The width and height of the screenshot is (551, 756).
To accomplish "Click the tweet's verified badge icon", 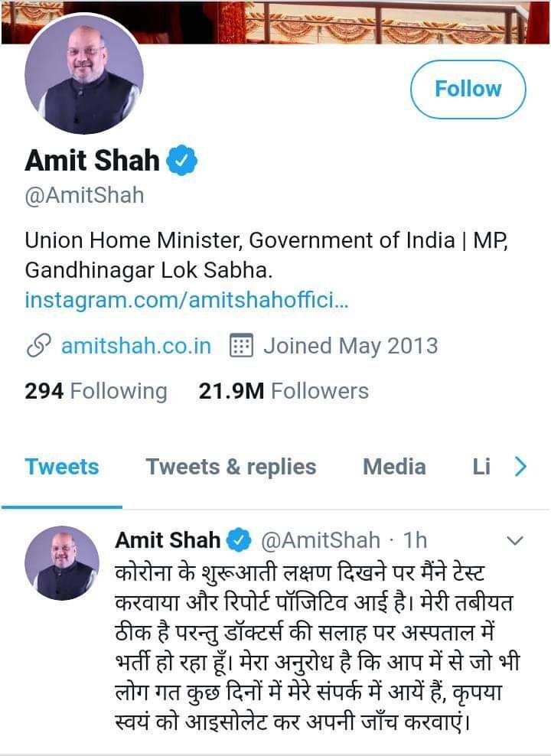I will click(239, 540).
